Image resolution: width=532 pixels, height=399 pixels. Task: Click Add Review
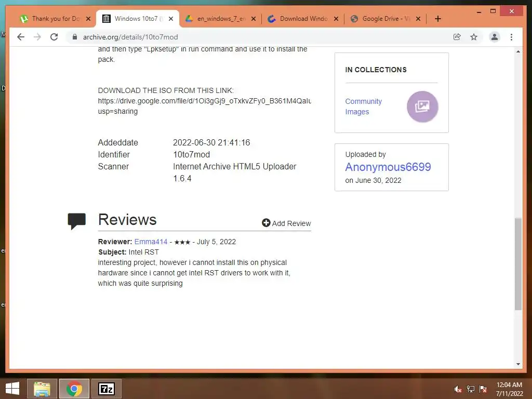[x=286, y=223]
